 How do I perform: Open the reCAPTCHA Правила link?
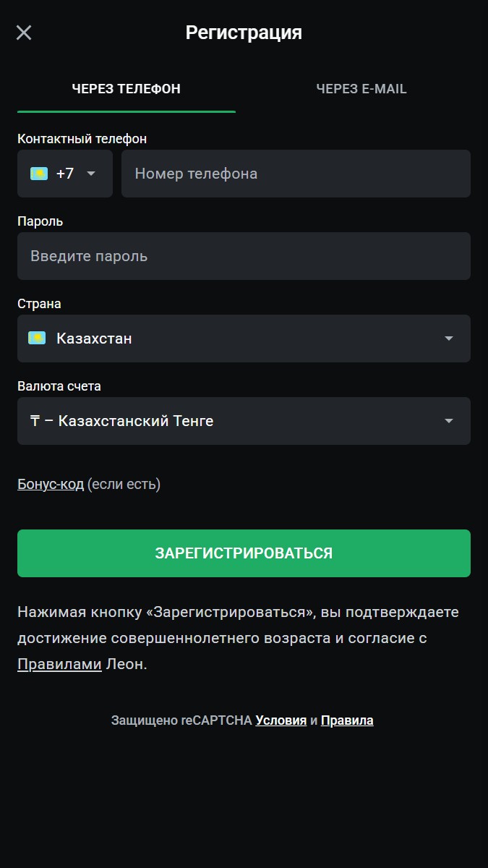[347, 720]
